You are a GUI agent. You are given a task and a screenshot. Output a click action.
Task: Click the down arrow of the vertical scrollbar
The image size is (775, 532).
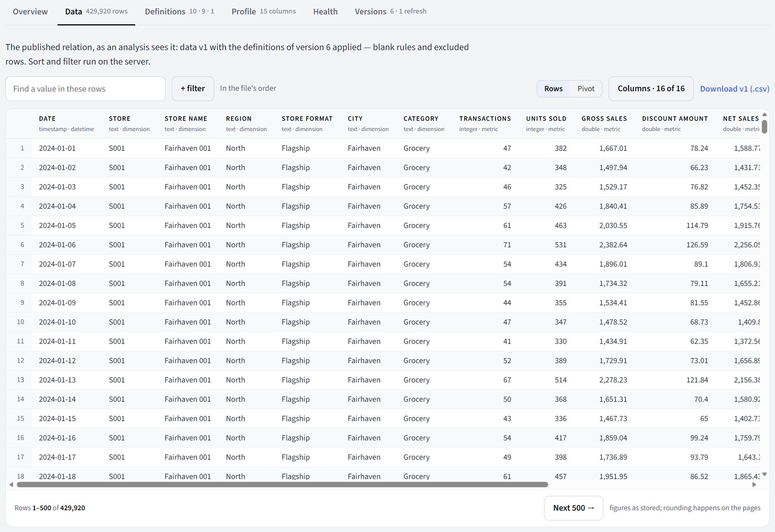(x=764, y=474)
